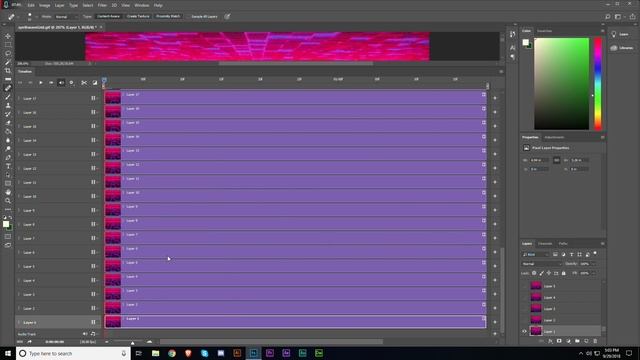Select the Type tool in toolbar
Viewport: 640px width, 360px height.
coord(8,166)
